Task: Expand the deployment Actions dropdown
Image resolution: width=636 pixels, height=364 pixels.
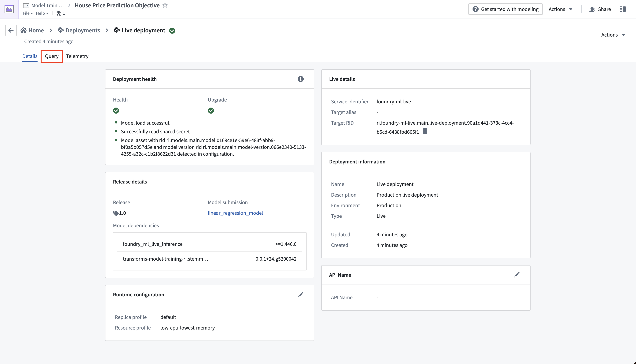Action: [x=613, y=35]
